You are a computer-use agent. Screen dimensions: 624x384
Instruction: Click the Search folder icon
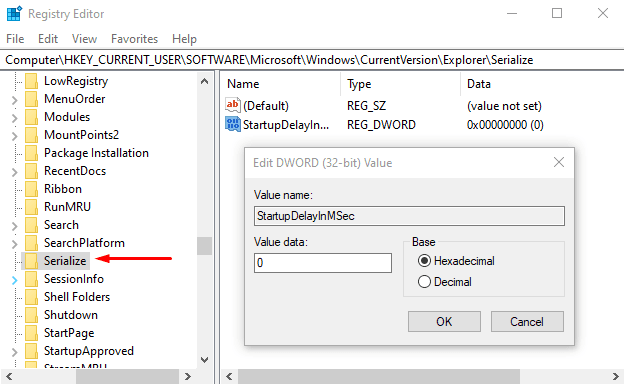coord(31,225)
